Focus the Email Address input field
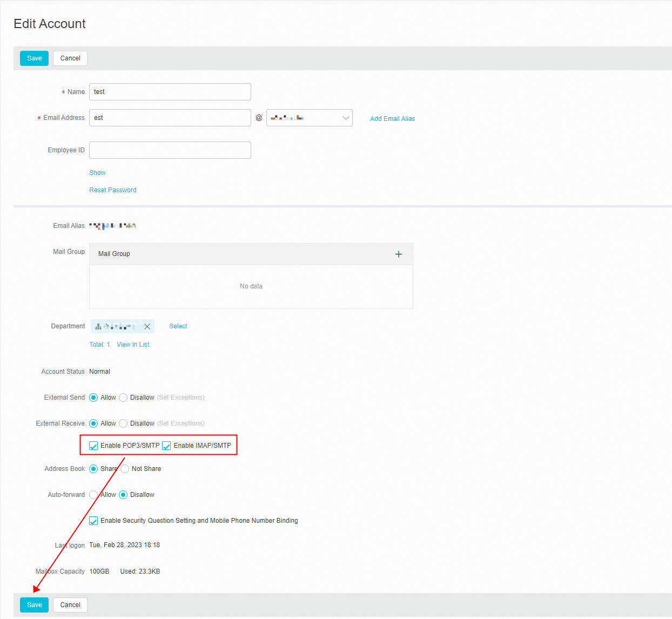Screen dimensions: 672x619 tap(170, 118)
